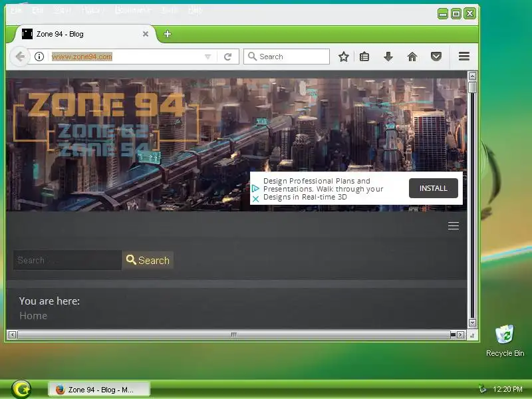
Task: Select the Zone 94 - Blog tab
Action: [85, 34]
